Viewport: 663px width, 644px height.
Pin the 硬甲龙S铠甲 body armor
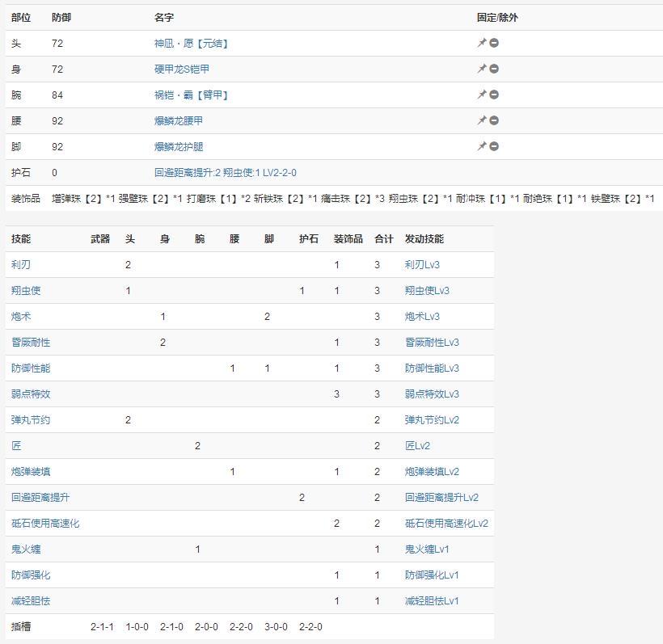[x=482, y=69]
